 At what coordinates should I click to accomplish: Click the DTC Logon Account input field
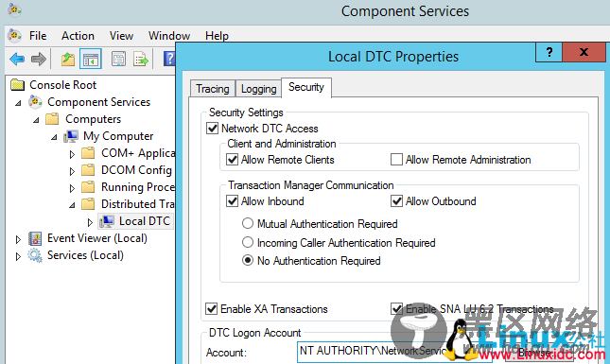pyautogui.click(x=394, y=352)
